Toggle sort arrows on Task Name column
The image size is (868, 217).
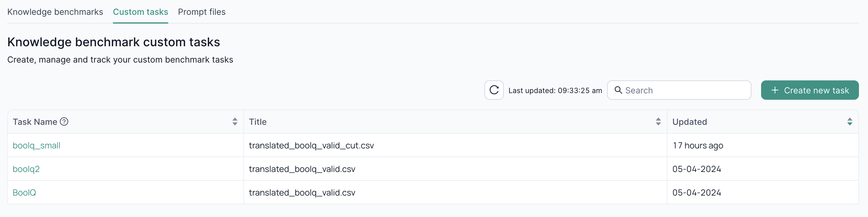[235, 121]
